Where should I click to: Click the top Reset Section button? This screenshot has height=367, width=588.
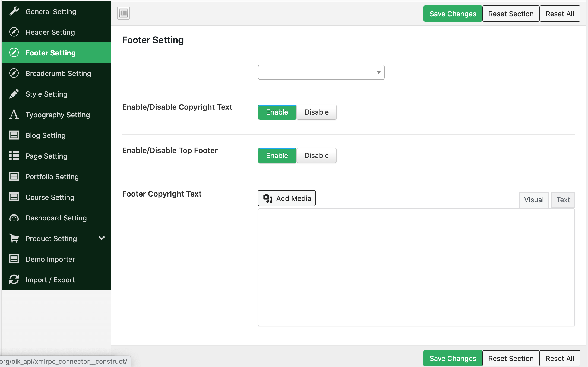coord(511,14)
